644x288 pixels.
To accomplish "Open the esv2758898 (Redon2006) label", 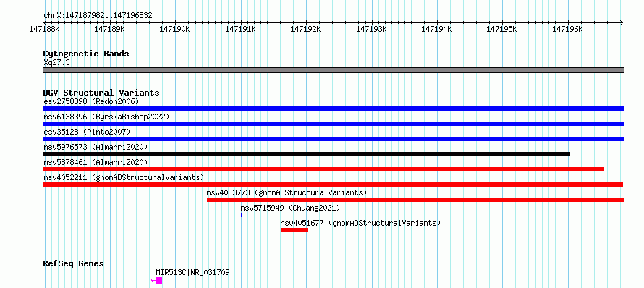I will pos(91,101).
